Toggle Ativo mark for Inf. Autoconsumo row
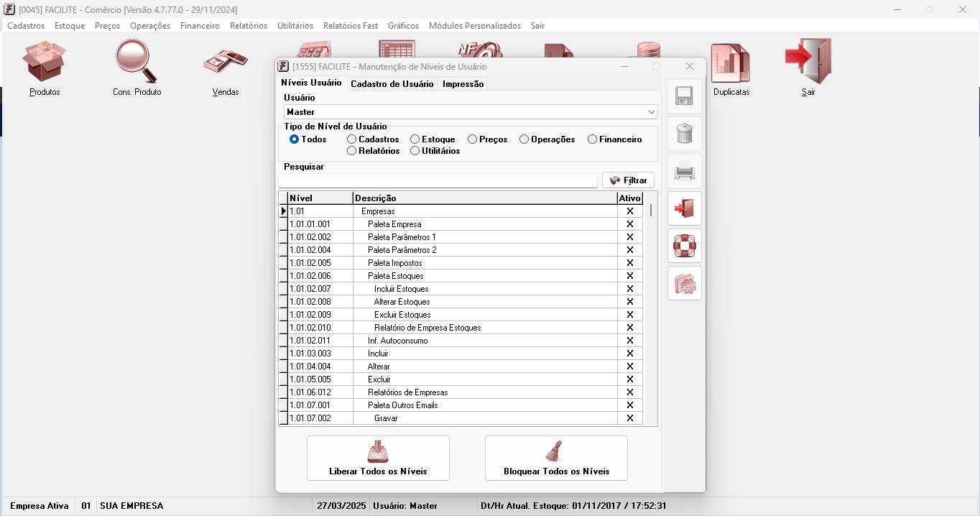 630,341
